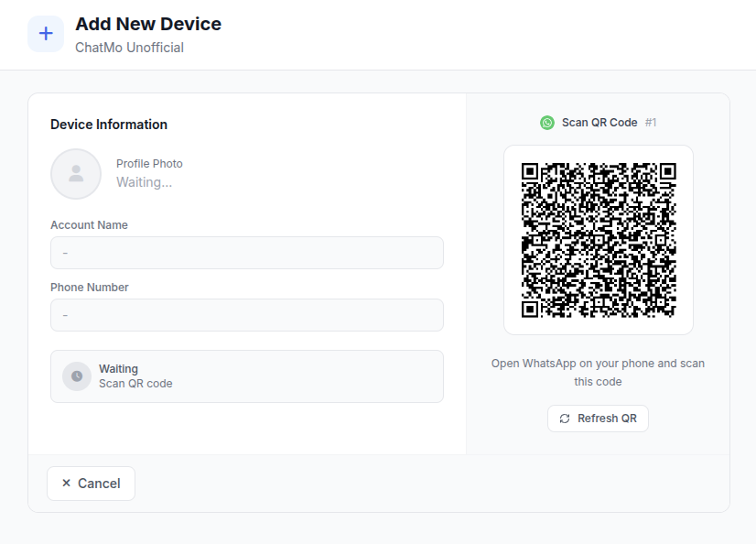Click the #1 QR counter
Viewport: 756px width, 544px height.
[x=651, y=123]
